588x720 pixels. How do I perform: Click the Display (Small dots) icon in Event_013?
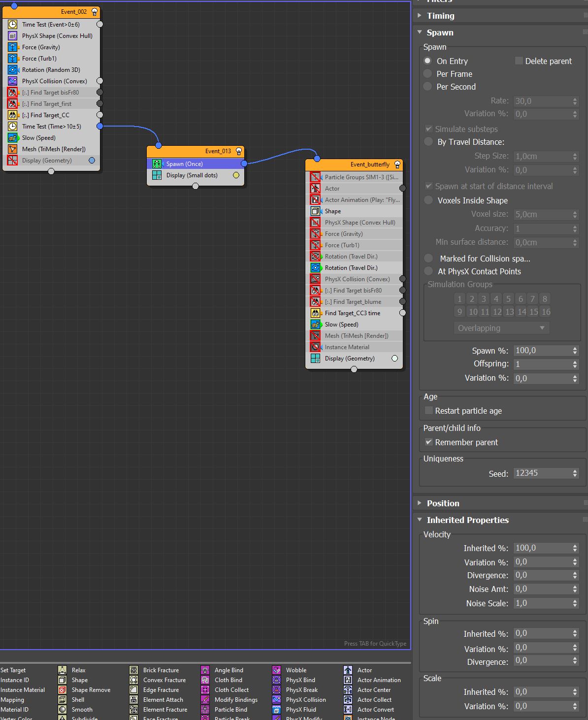tap(157, 175)
